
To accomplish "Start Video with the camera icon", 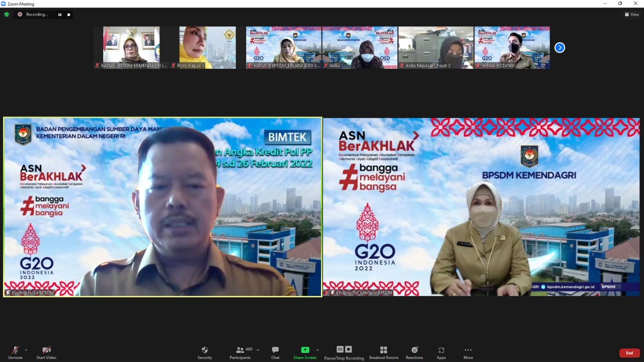I will (46, 352).
